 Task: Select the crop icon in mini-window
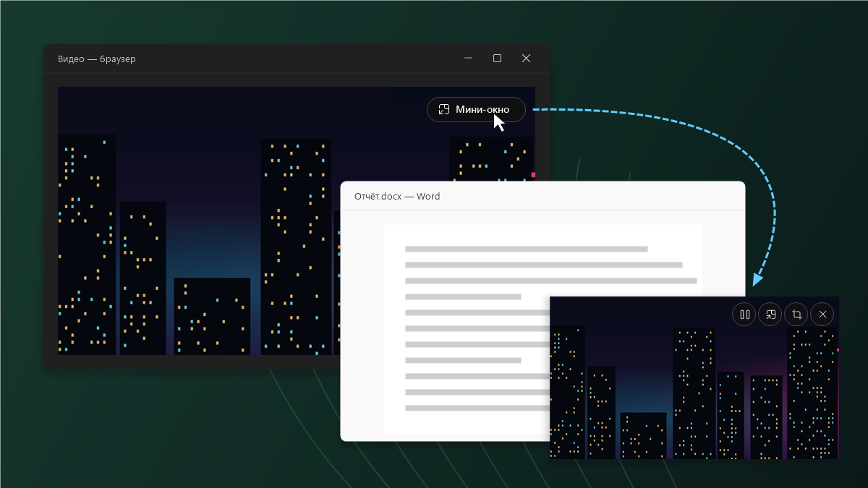(796, 314)
